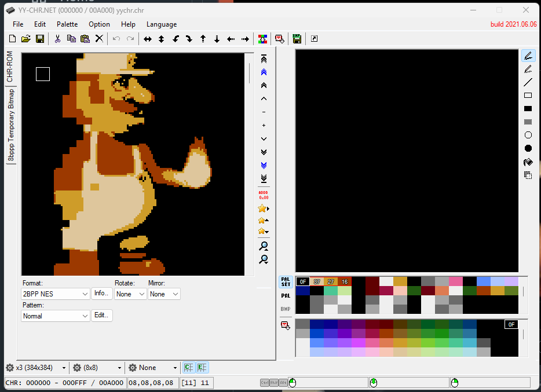Open the Format 2BPP NES dropdown
The width and height of the screenshot is (541, 392).
click(56, 294)
